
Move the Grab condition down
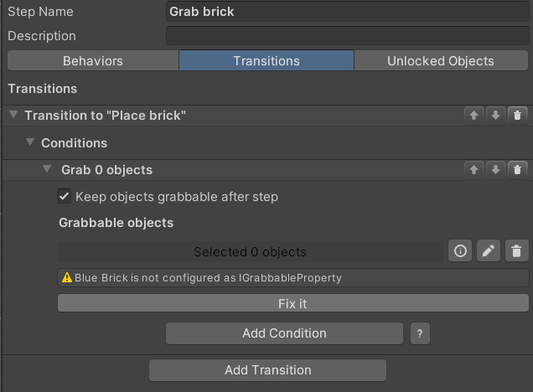496,170
